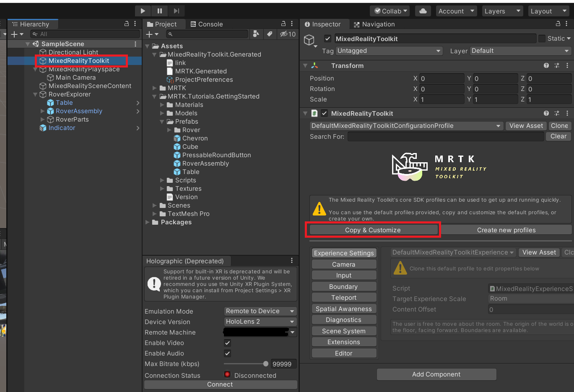Screen dimensions: 574x392
Task: Toggle the Static checkbox
Action: tap(542, 39)
